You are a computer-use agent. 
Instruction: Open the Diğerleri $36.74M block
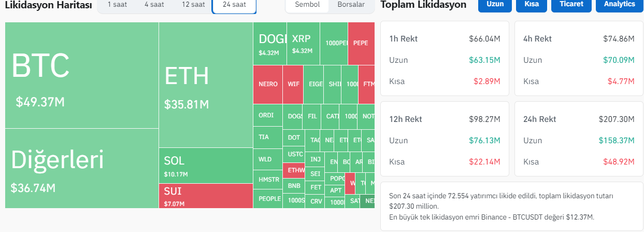82,168
